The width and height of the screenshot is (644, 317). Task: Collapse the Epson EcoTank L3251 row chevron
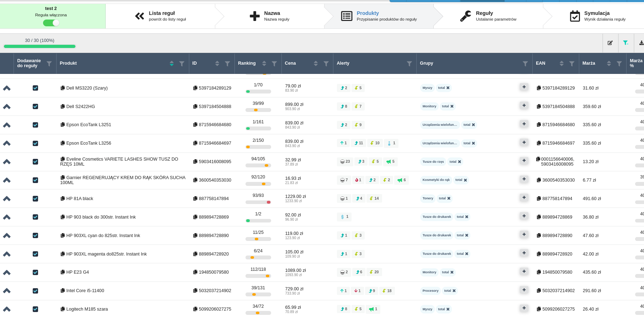tap(7, 125)
